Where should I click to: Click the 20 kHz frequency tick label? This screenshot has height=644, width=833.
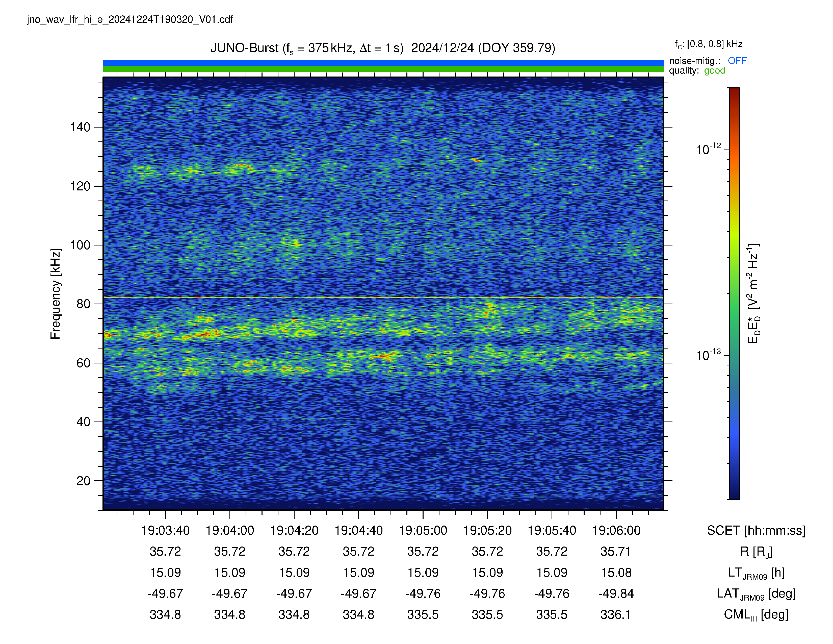pos(83,481)
